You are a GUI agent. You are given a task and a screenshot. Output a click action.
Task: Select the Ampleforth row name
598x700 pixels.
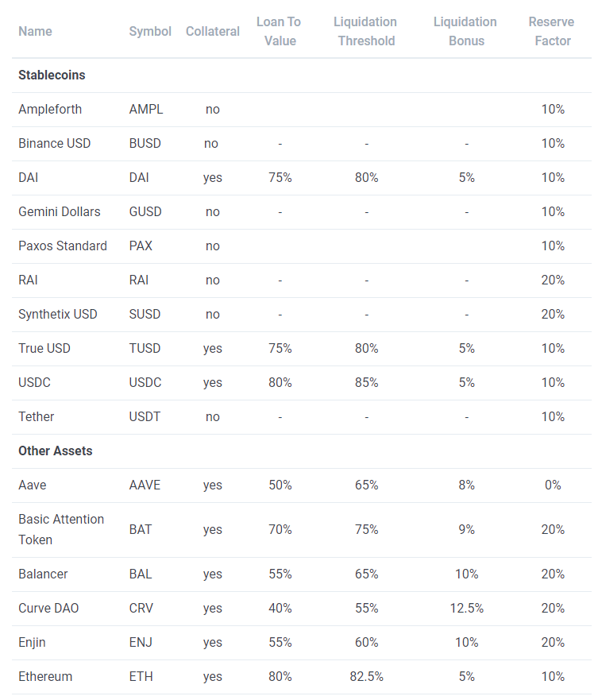coord(50,110)
